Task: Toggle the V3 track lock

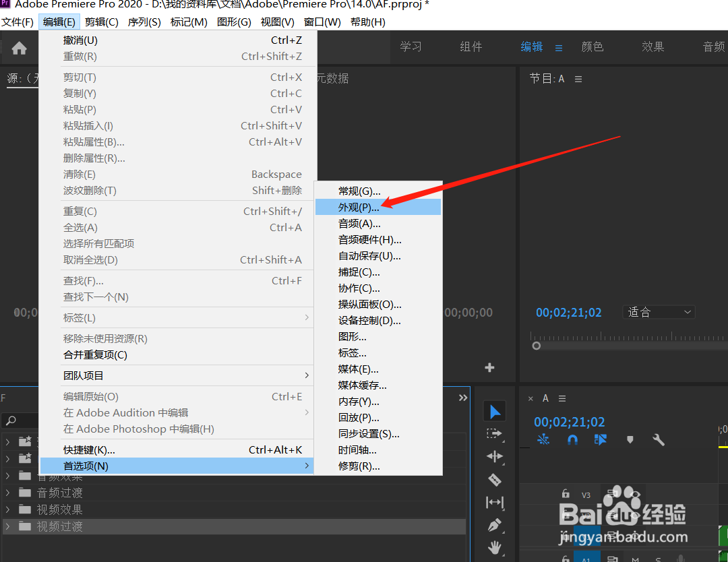Action: 565,494
